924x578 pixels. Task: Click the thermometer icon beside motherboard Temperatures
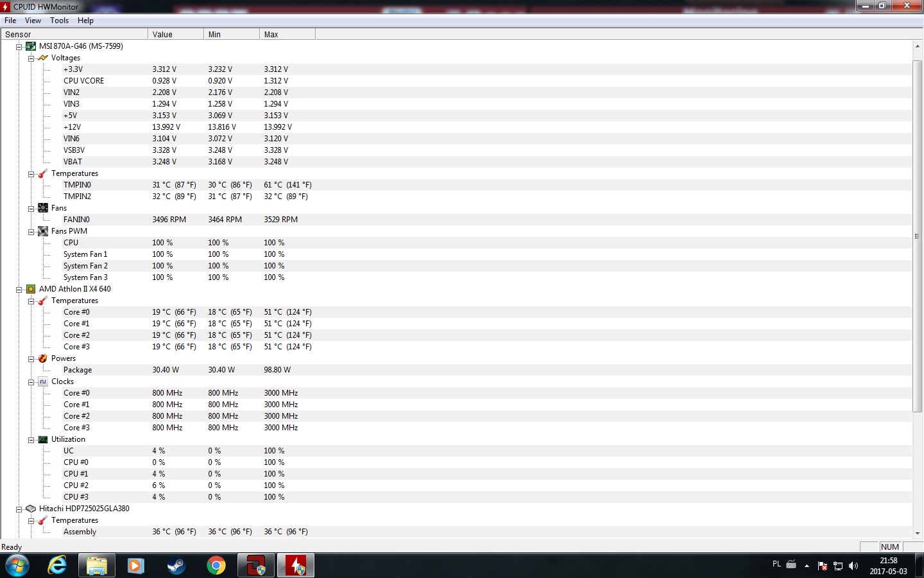pos(43,173)
